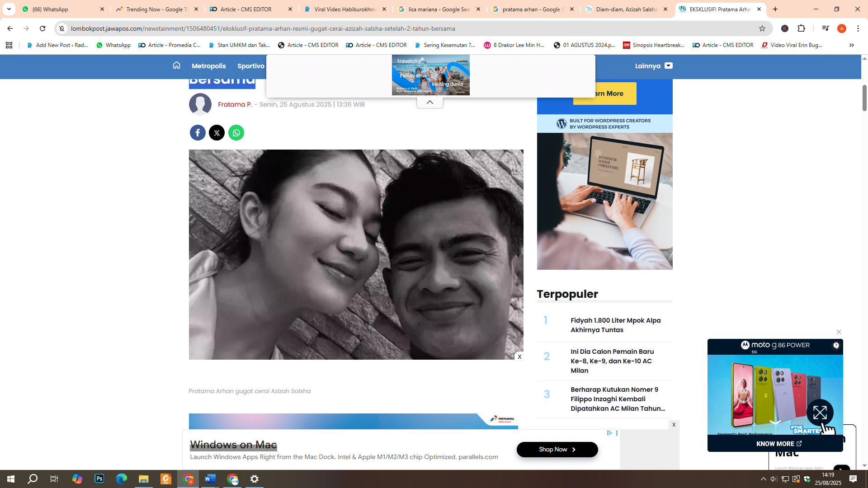Click the Pratama Arhan article photo
Image resolution: width=868 pixels, height=488 pixels.
(356, 254)
